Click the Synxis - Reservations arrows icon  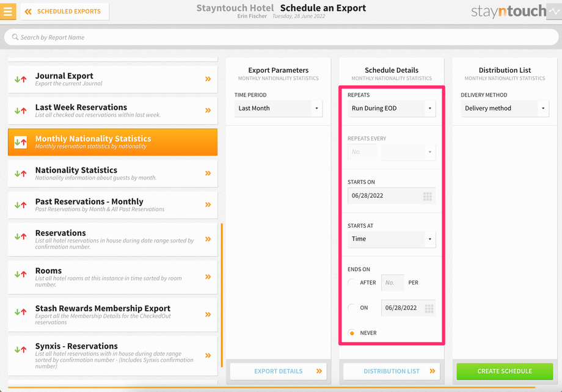[x=20, y=350]
